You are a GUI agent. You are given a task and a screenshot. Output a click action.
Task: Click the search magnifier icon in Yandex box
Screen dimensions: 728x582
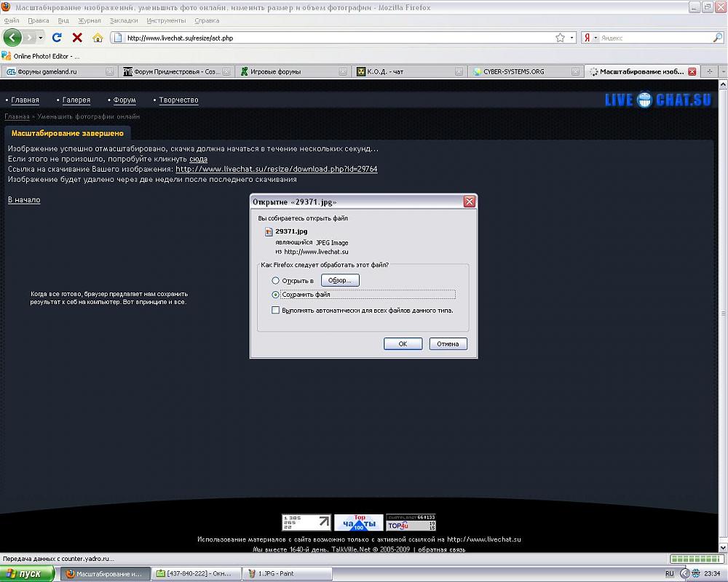[x=717, y=37]
